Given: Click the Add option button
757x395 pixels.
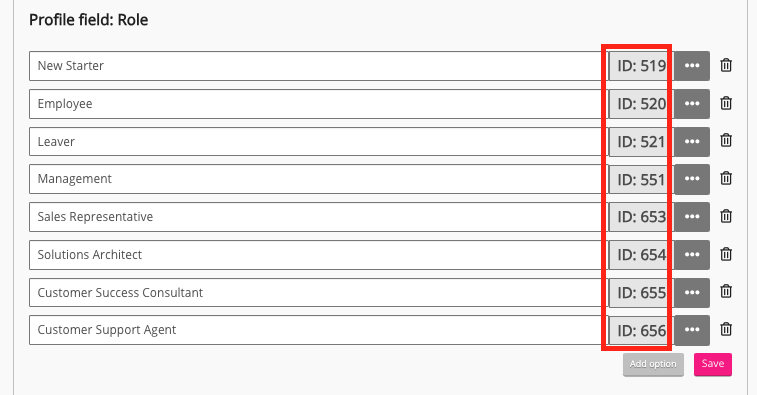Looking at the screenshot, I should pyautogui.click(x=653, y=364).
